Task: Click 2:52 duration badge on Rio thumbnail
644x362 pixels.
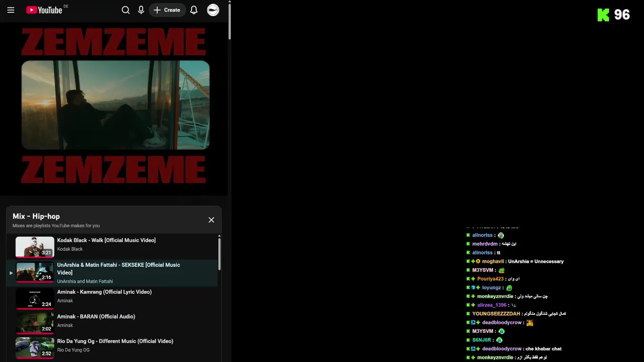Action: [x=46, y=354]
